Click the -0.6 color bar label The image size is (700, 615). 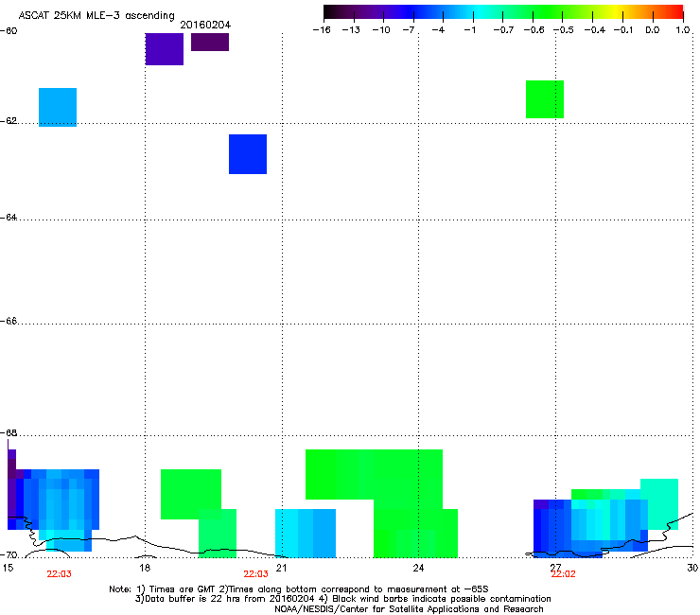coord(534,30)
